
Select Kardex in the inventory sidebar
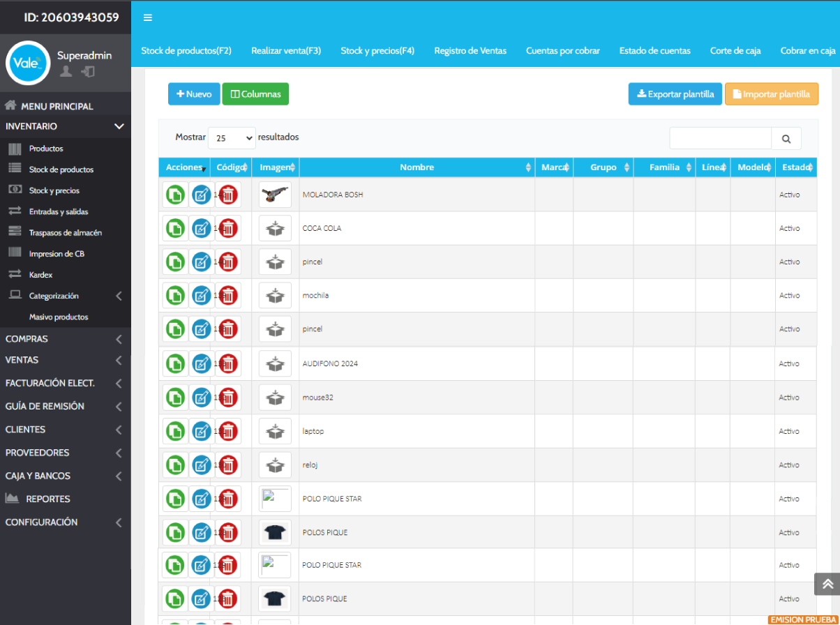pyautogui.click(x=40, y=275)
